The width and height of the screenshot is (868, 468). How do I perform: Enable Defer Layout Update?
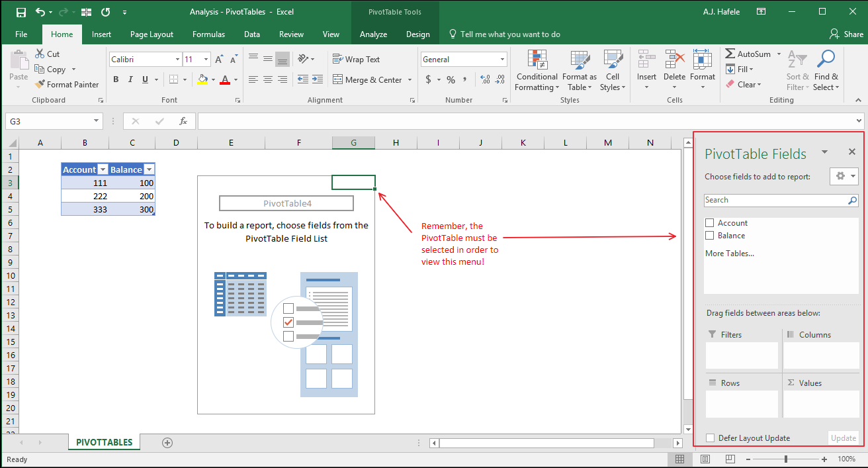(711, 438)
